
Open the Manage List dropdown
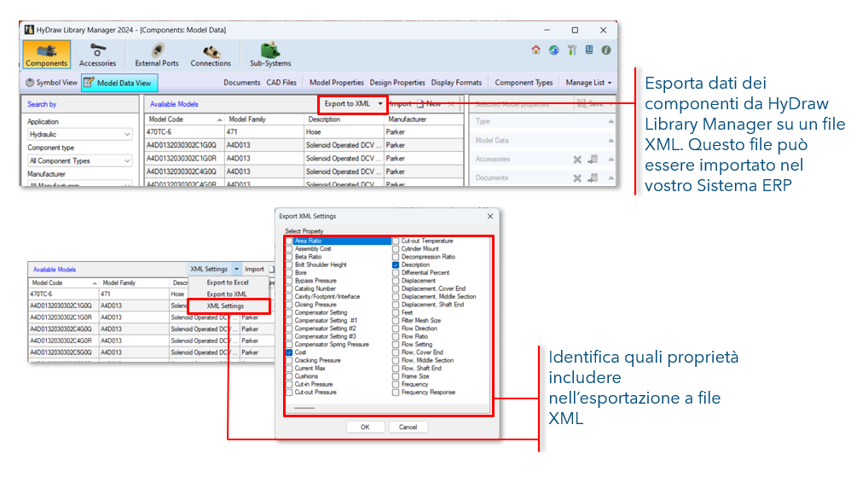click(x=588, y=83)
